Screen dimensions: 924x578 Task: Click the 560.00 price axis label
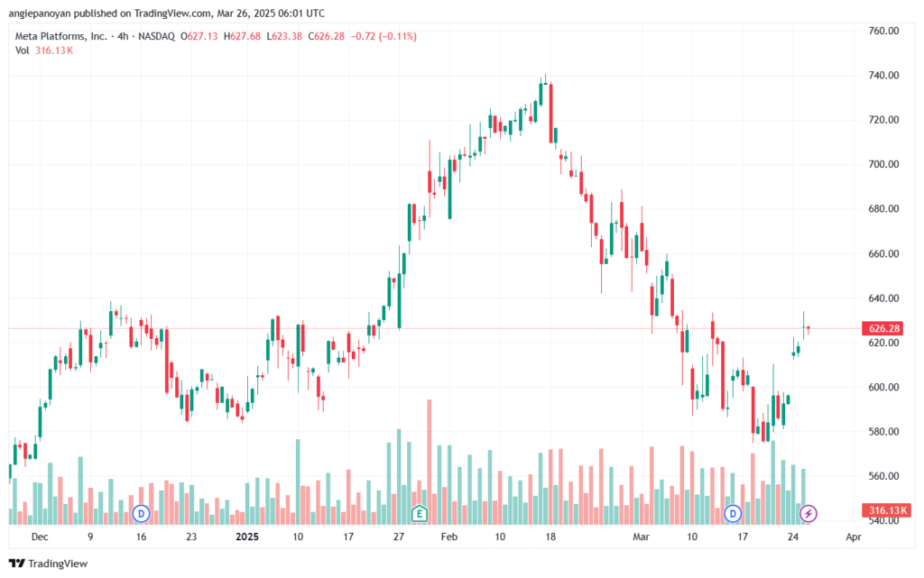coord(884,476)
